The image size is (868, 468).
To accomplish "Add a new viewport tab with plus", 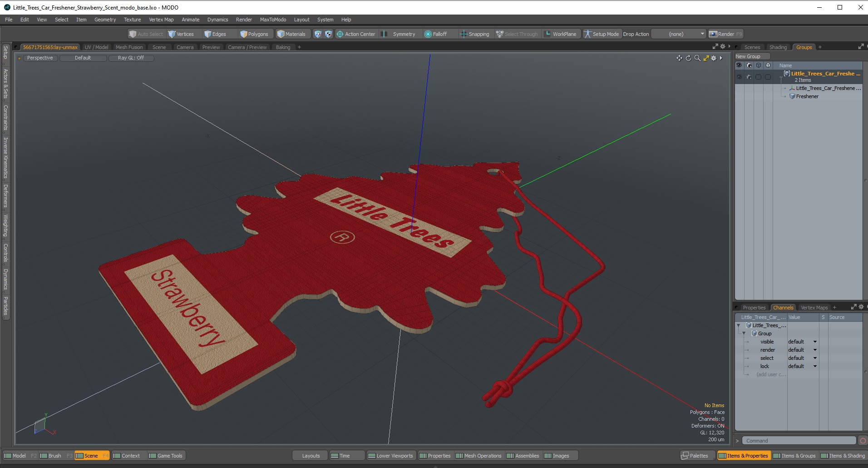I will point(299,47).
